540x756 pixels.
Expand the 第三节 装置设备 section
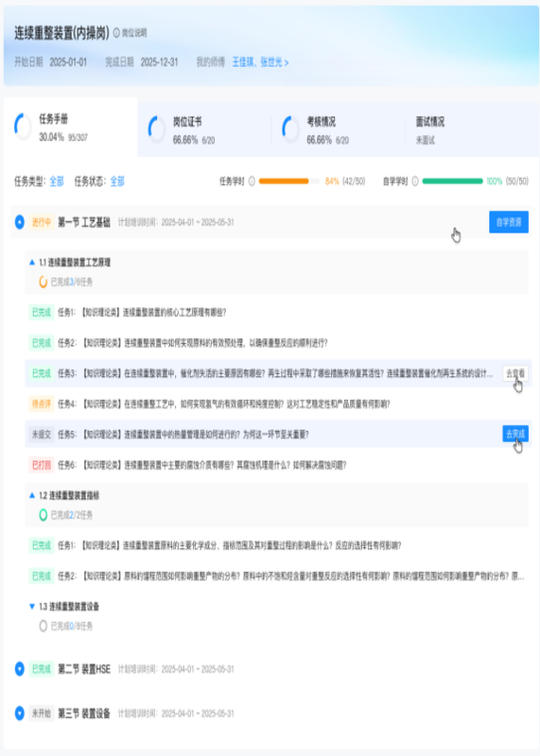pyautogui.click(x=19, y=713)
